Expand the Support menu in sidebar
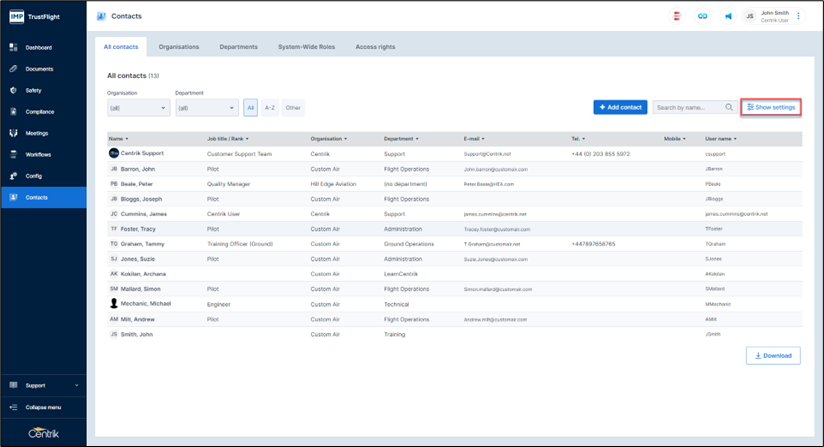The width and height of the screenshot is (824, 447). click(x=43, y=385)
